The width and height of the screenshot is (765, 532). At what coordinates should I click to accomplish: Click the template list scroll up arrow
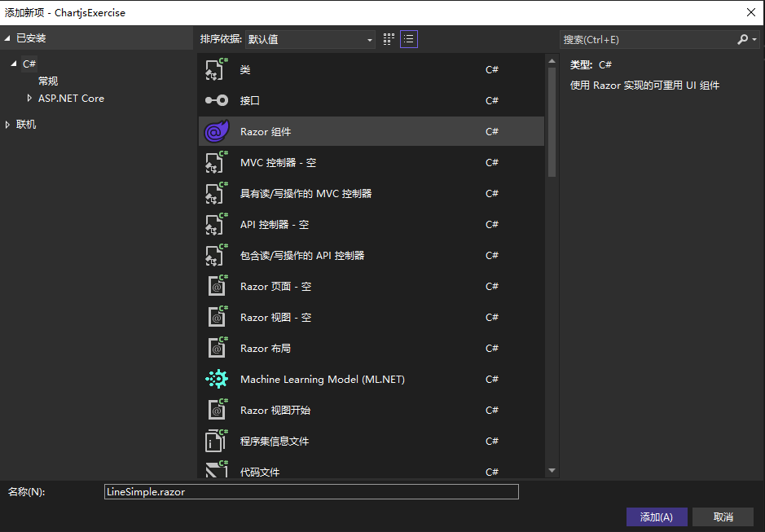click(552, 61)
